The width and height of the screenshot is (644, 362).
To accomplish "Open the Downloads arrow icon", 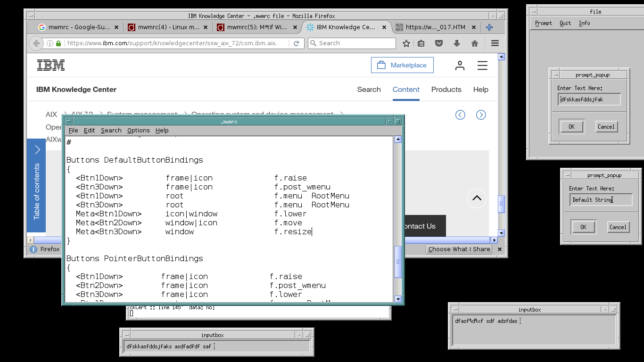I will coord(457,43).
